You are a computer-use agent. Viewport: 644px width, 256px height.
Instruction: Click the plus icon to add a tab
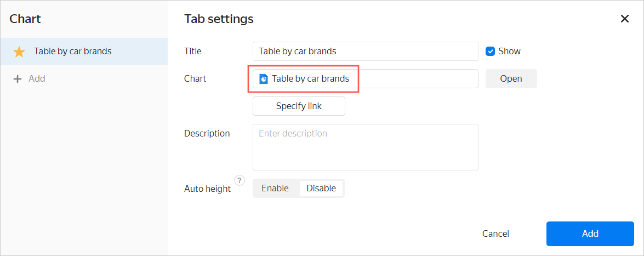coord(18,79)
